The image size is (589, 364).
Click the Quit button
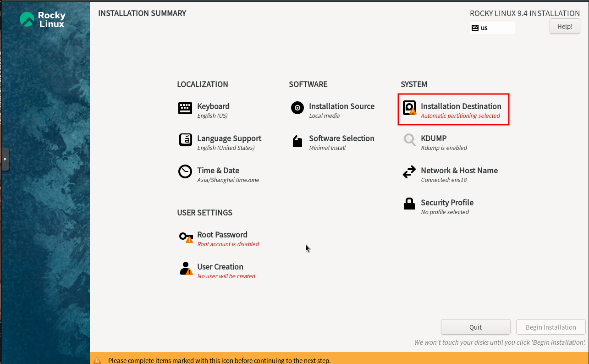point(475,327)
